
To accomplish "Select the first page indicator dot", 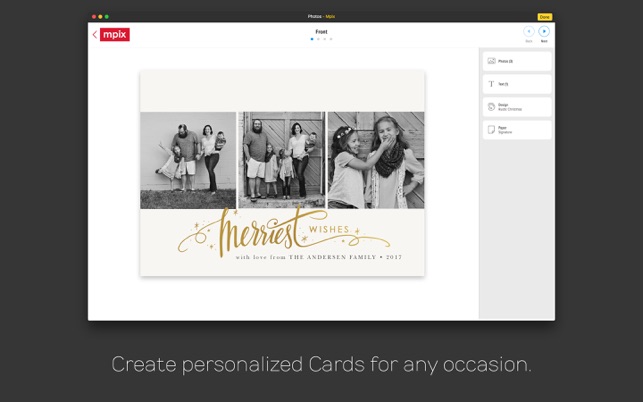I will pyautogui.click(x=312, y=39).
